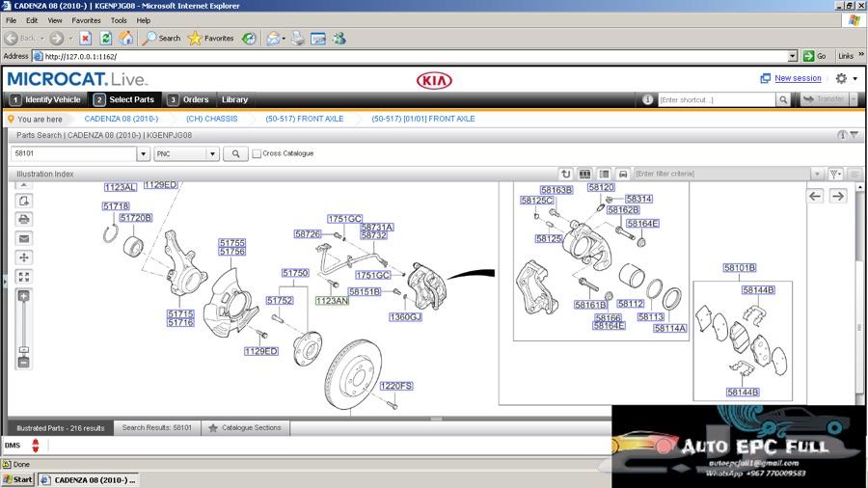Click the browser Home icon

pos(126,39)
